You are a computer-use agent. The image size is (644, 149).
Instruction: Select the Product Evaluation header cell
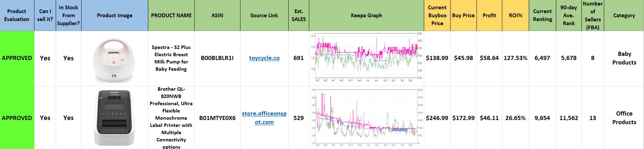point(17,16)
